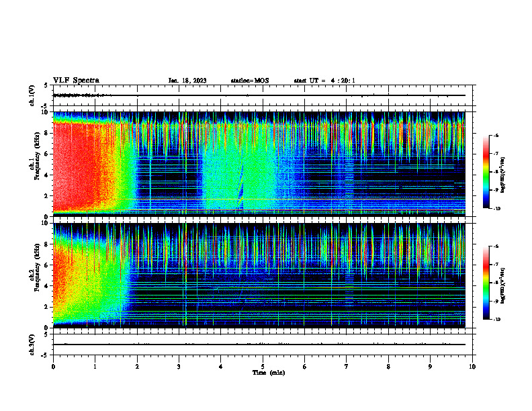Click the "-8" label on ch.2 color bar

coord(496,283)
